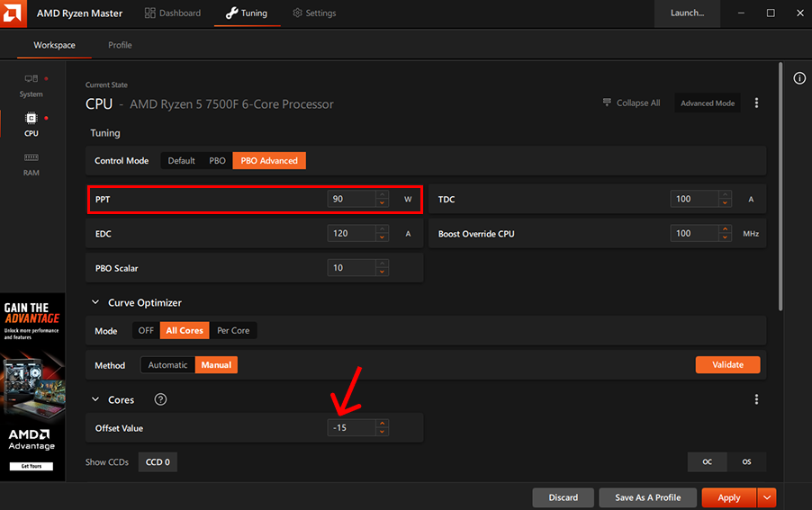The width and height of the screenshot is (812, 510).
Task: Switch to the Tuning tab
Action: click(247, 13)
